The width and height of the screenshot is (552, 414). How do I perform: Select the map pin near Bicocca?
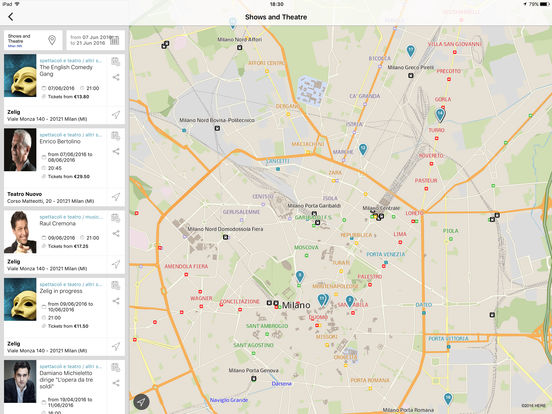[x=410, y=51]
